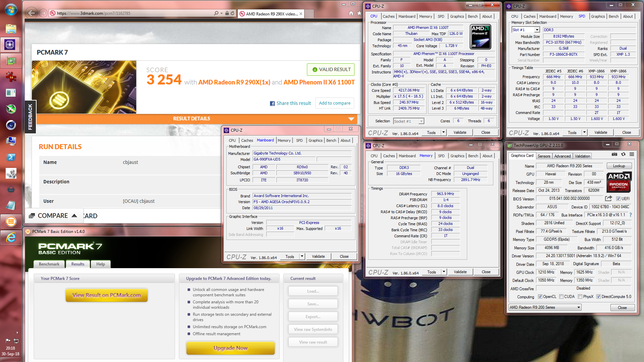Screen dimensions: 644x362
Task: Open the AMD Radeon R9 200 Series dropdown
Action: tap(545, 307)
